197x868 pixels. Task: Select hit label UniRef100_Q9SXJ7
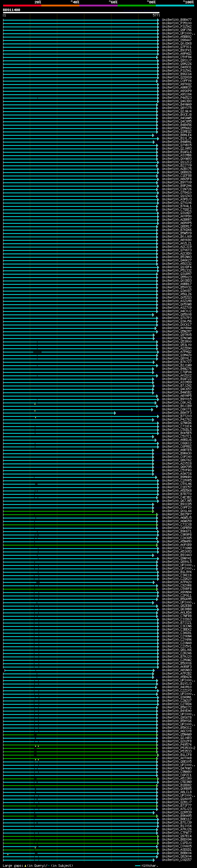pos(177,60)
